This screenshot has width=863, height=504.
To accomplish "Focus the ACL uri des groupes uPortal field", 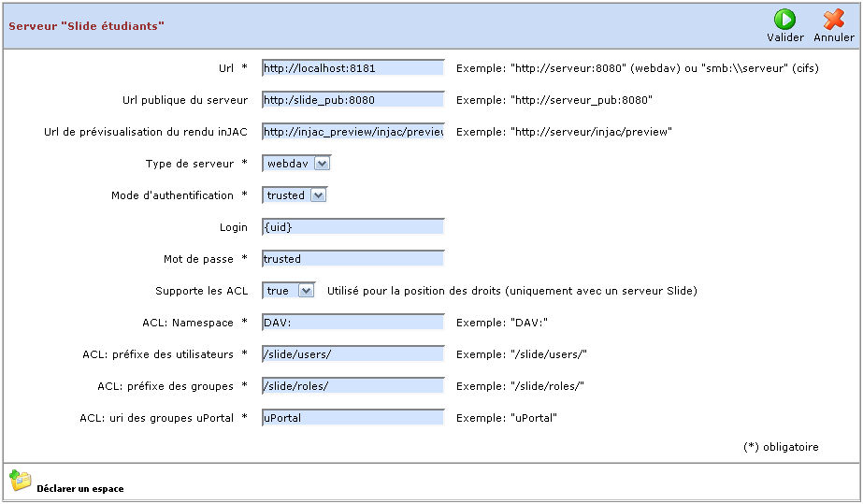I will tap(352, 418).
